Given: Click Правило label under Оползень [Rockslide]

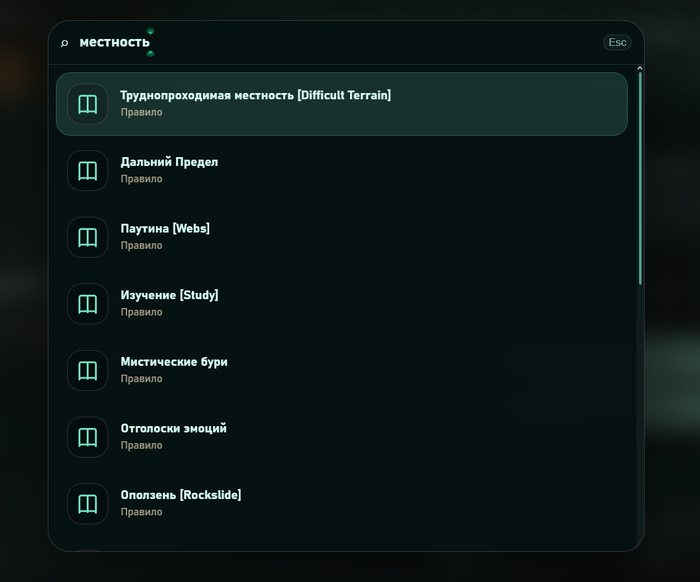Looking at the screenshot, I should pos(141,512).
